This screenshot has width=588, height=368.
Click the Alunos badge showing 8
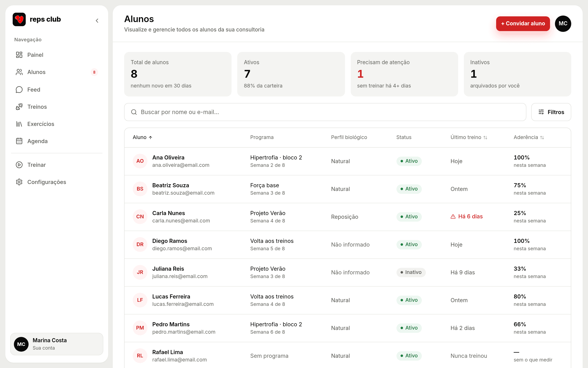pyautogui.click(x=94, y=72)
